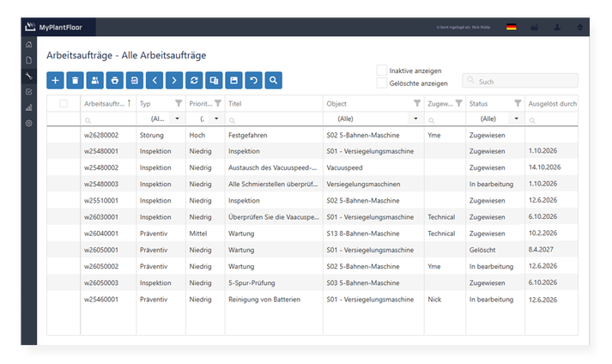Screen dimensions: 612x364
Task: Click the magnifier search toolbar button
Action: (x=274, y=81)
